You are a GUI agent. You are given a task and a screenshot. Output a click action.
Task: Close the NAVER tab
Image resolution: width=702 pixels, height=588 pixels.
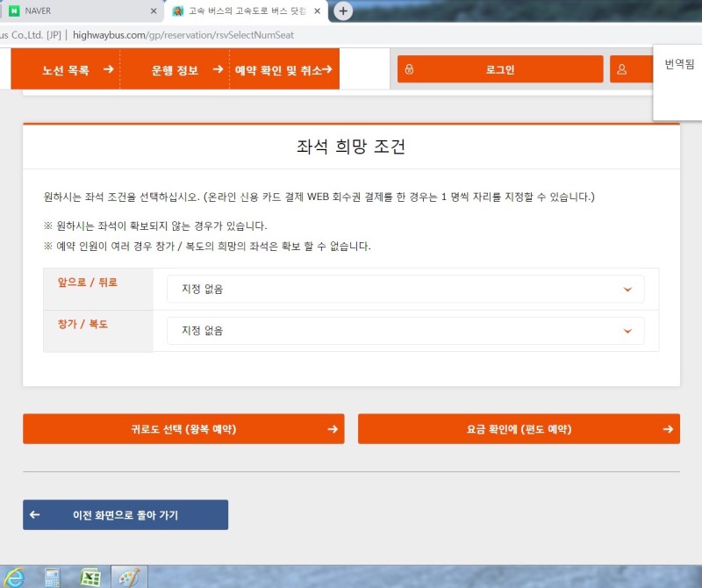pyautogui.click(x=154, y=11)
